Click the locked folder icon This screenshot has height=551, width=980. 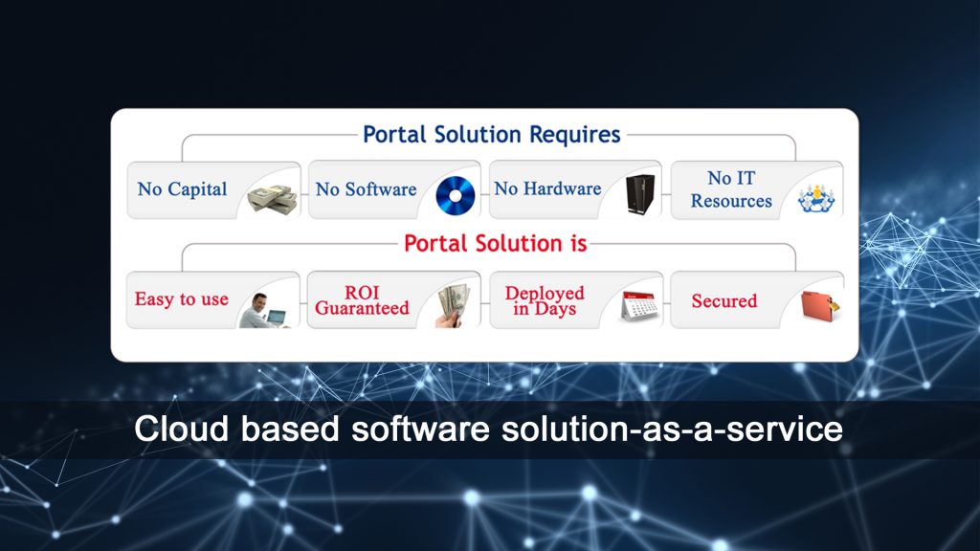(820, 305)
